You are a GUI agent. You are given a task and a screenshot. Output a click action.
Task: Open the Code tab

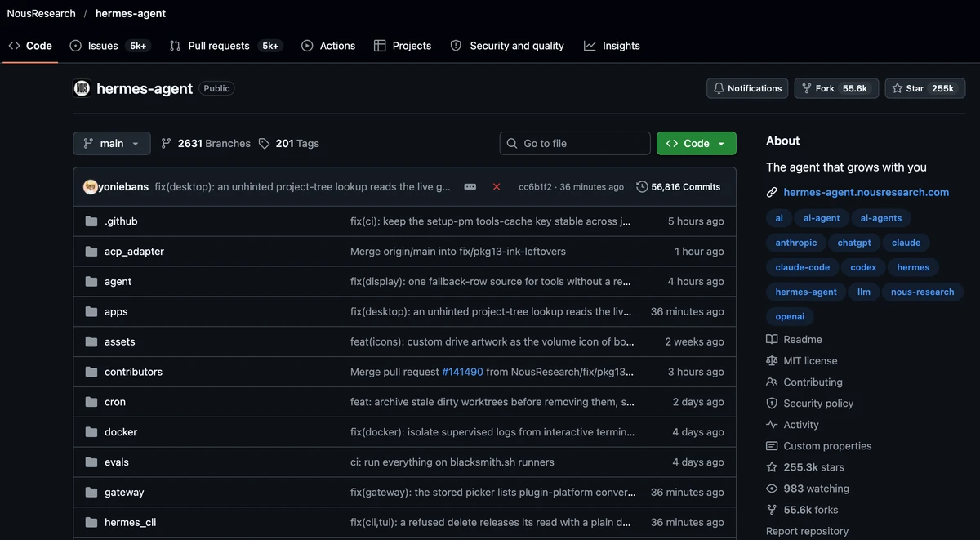pos(30,46)
